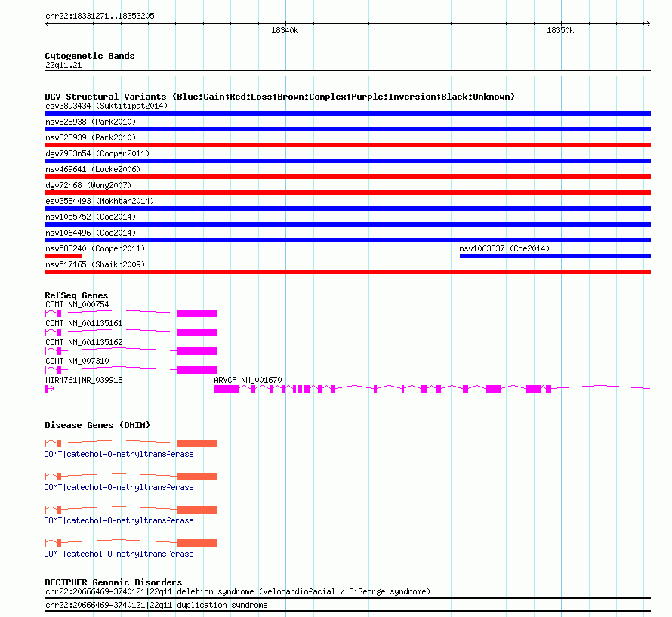Viewport: 672px width, 617px height.
Task: Click the blue gain bar under nsv828938
Action: pyautogui.click(x=347, y=129)
